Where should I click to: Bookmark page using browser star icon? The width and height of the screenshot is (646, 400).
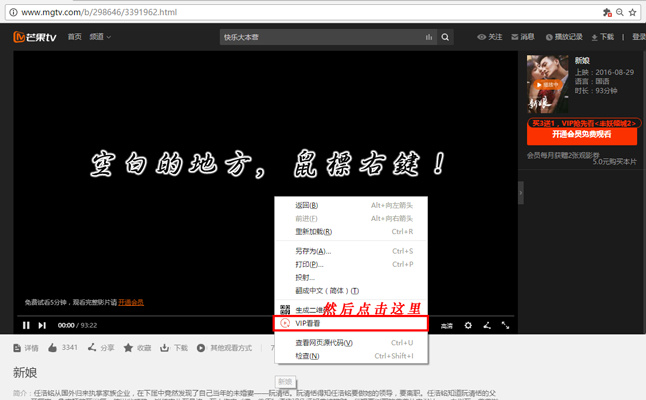[x=633, y=12]
